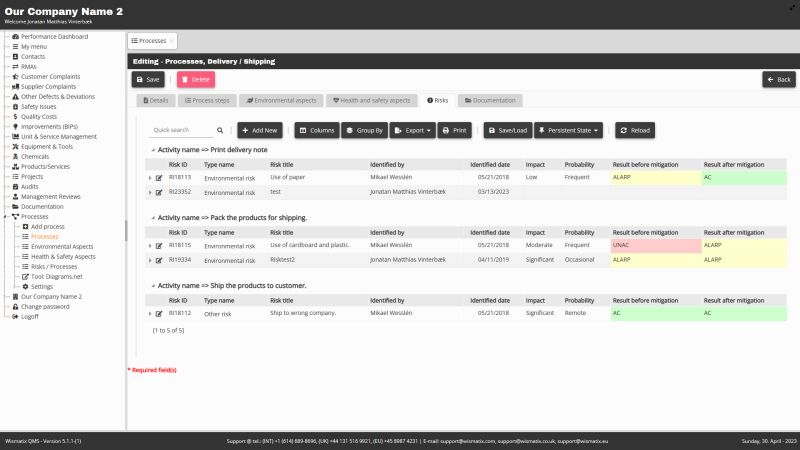The height and width of the screenshot is (450, 800).
Task: Click the red UNAC result cell
Action: 656,245
